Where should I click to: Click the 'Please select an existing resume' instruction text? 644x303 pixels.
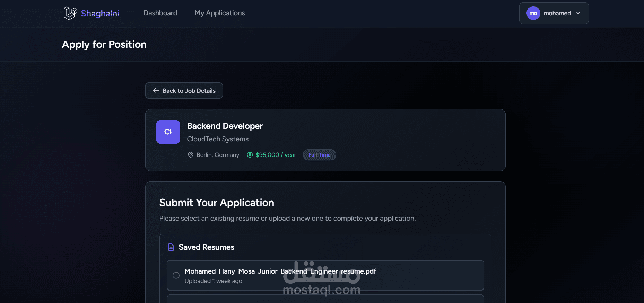click(x=287, y=218)
